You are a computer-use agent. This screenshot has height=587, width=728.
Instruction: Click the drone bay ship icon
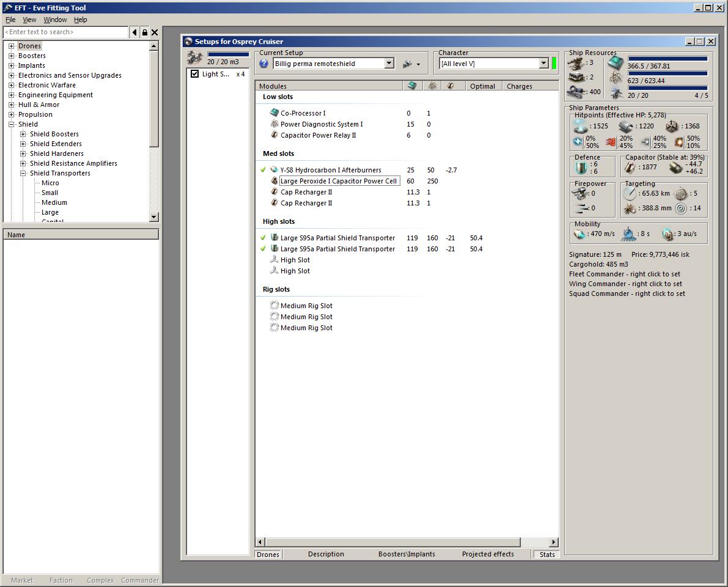coord(194,58)
